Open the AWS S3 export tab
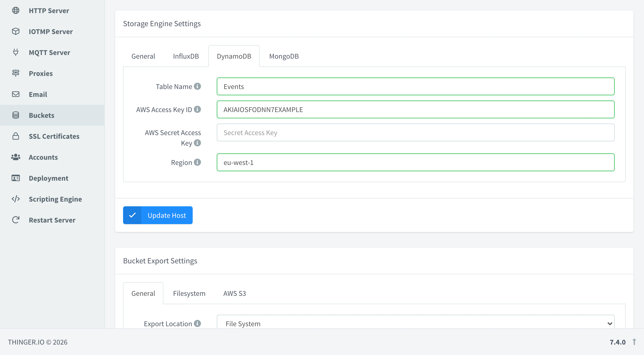This screenshot has height=355, width=644. click(235, 293)
